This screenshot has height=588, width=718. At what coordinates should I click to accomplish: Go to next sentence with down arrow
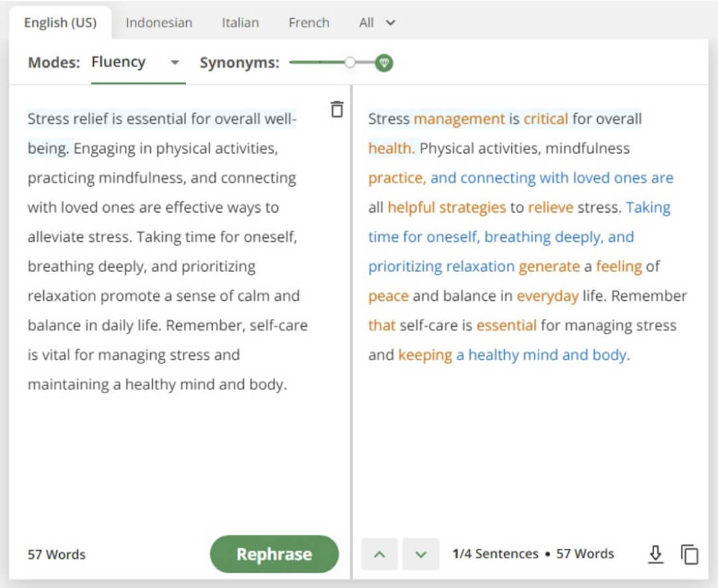tap(421, 554)
